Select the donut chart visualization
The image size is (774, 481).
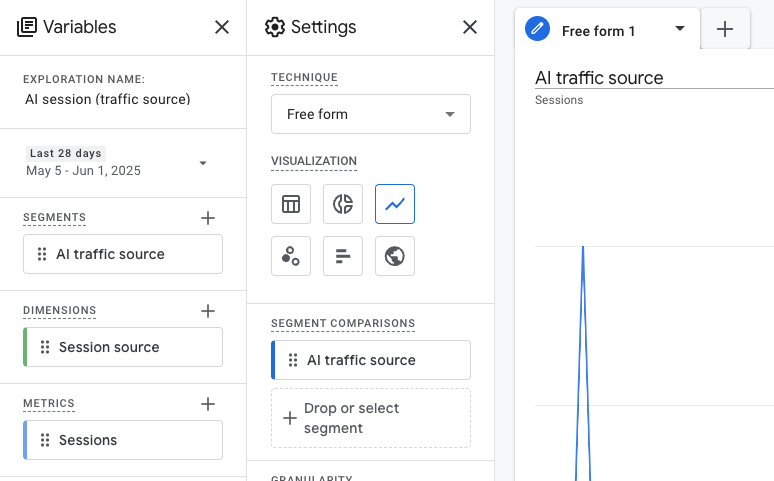(343, 204)
